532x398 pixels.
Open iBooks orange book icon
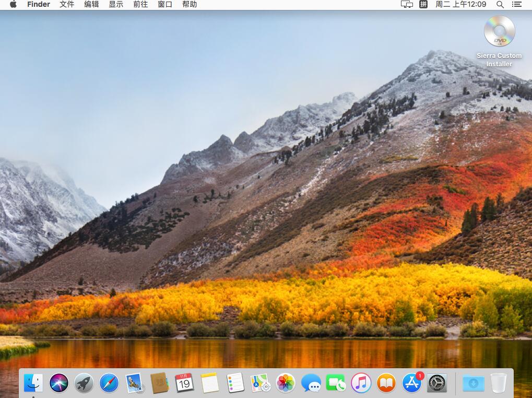click(x=386, y=383)
